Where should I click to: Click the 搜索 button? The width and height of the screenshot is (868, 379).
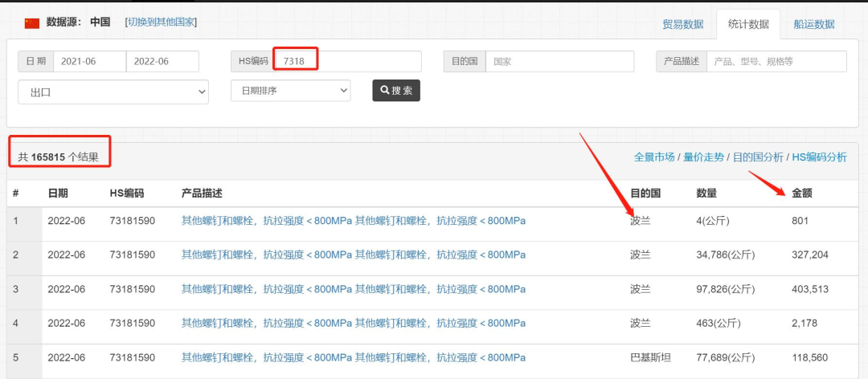pyautogui.click(x=396, y=91)
